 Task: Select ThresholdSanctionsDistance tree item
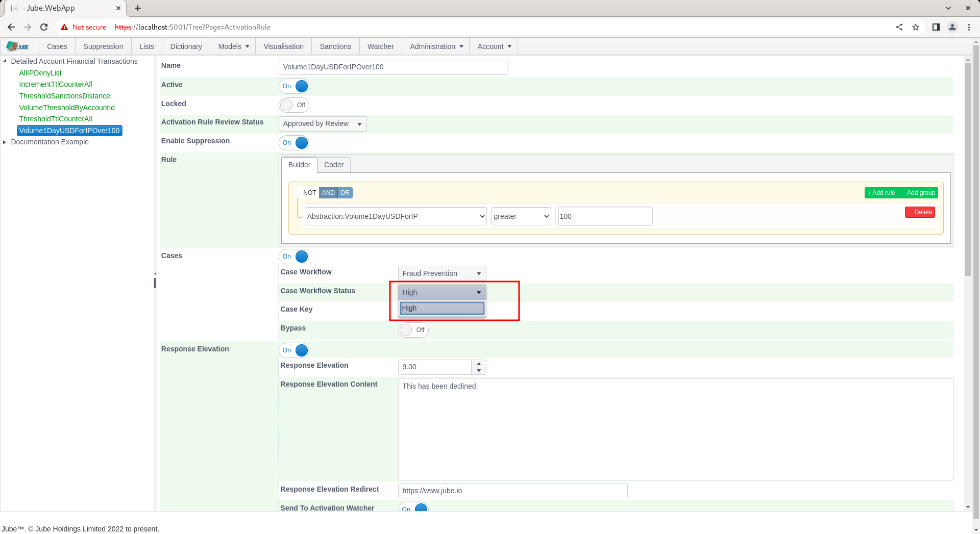pos(65,96)
